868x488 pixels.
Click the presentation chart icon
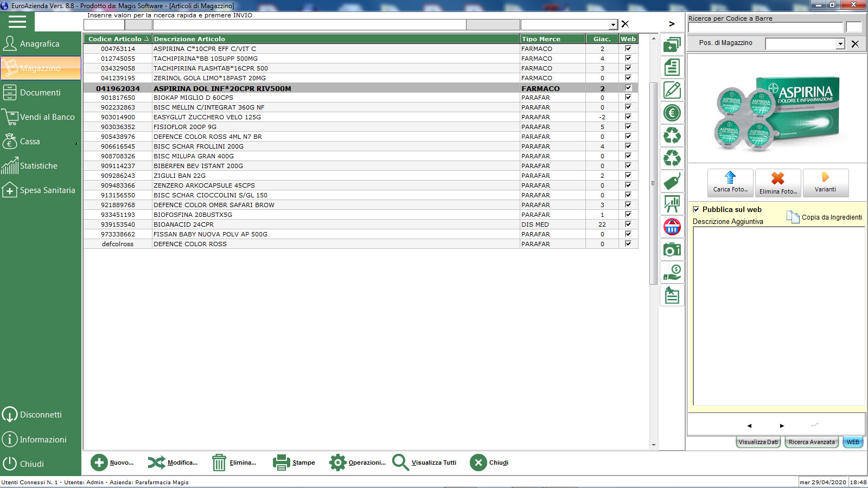pyautogui.click(x=672, y=204)
